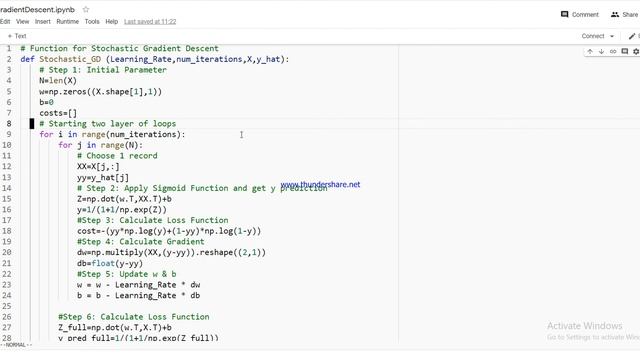The height and width of the screenshot is (360, 640).
Task: Click line number 25 empty line
Action: point(7,306)
